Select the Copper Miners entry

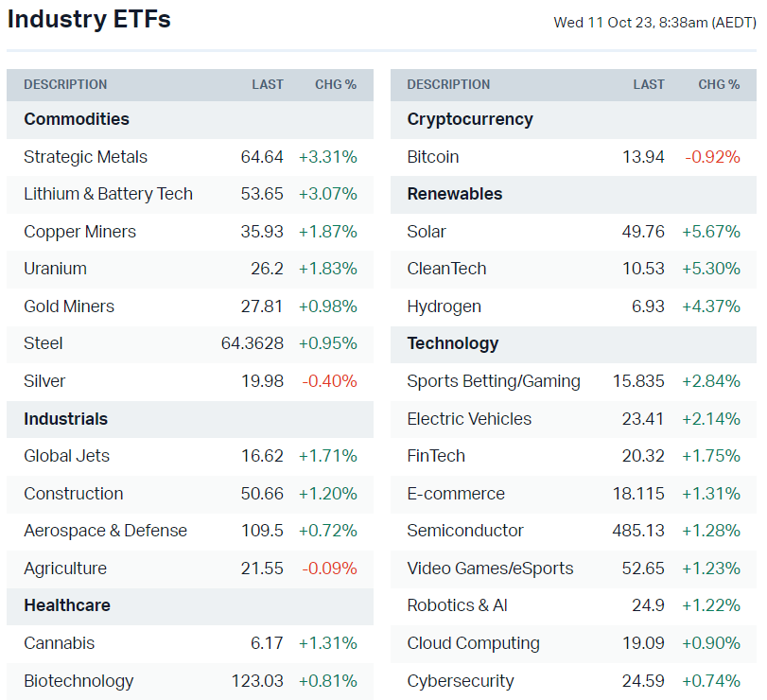[79, 232]
